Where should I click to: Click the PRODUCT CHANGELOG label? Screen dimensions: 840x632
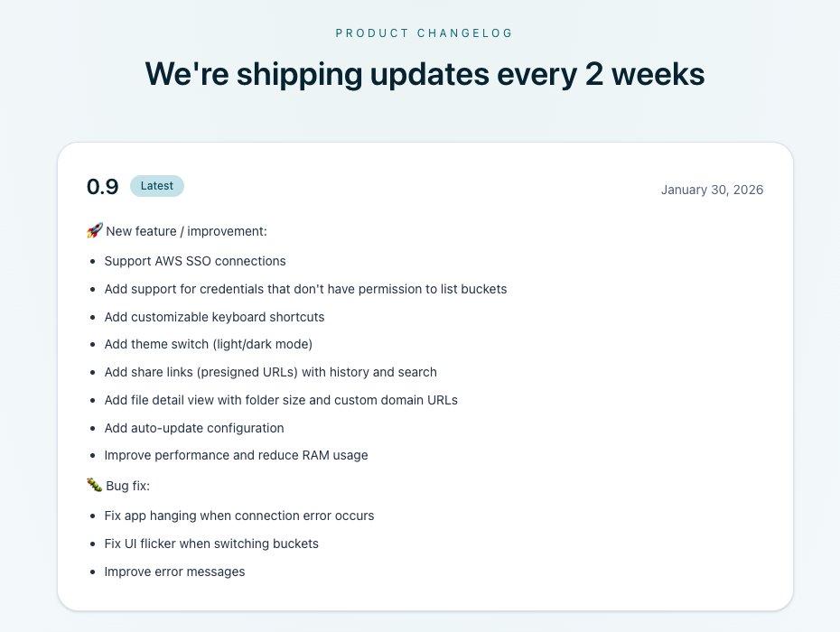425,33
